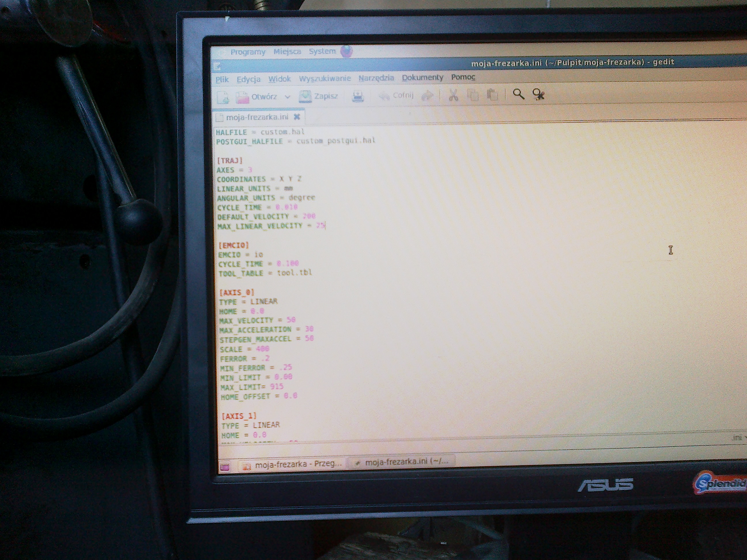Launch the browser icon next to System
747x560 pixels.
pos(346,51)
